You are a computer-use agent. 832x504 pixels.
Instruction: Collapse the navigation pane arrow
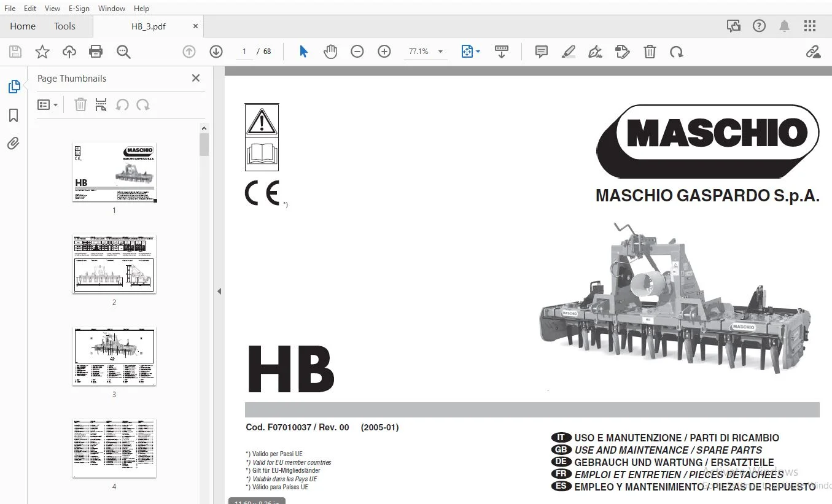(219, 291)
